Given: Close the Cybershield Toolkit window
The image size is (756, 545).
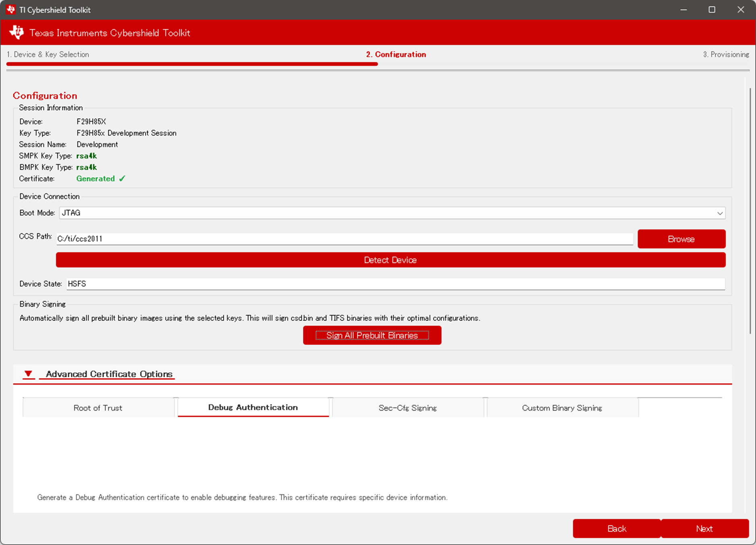Looking at the screenshot, I should pyautogui.click(x=741, y=10).
